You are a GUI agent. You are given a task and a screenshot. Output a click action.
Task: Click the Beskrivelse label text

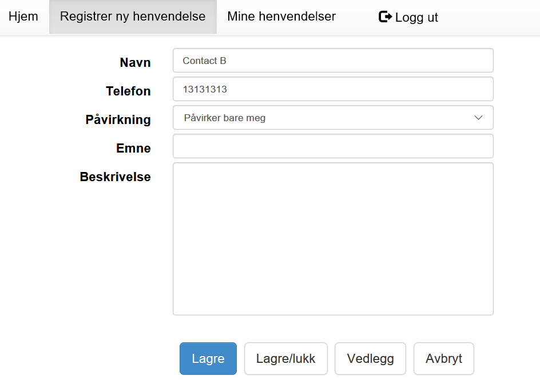click(115, 177)
